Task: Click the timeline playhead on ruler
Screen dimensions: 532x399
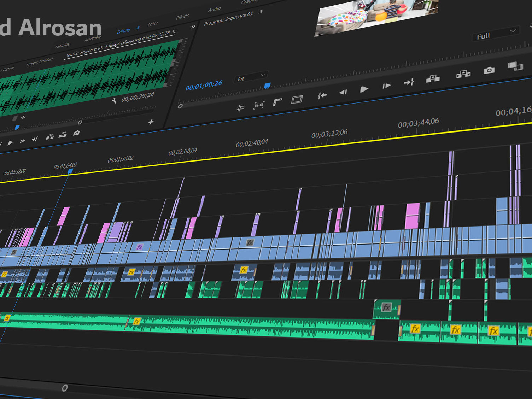Action: (70, 171)
